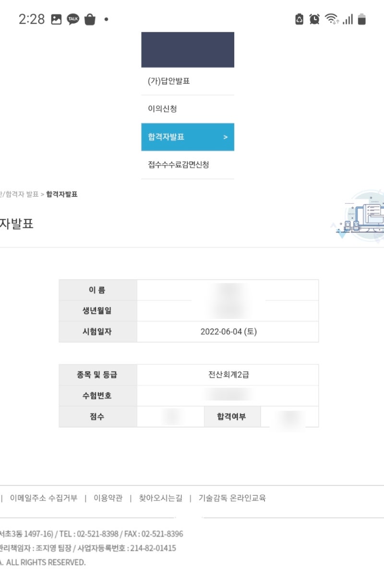Tap the shopping bag notification icon

coord(90,19)
